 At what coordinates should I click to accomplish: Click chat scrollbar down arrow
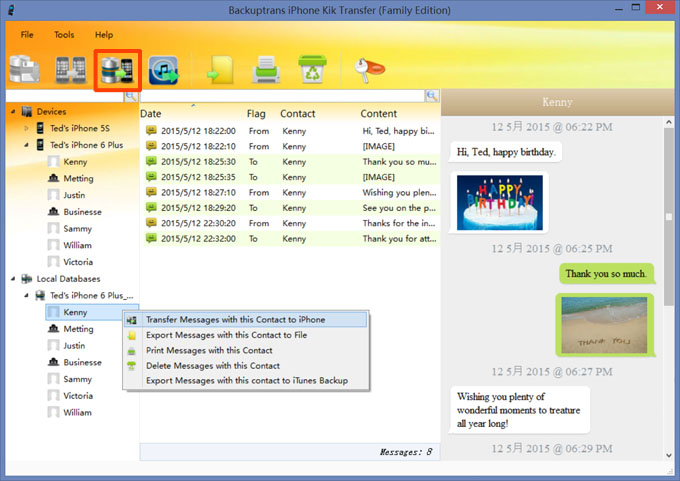pyautogui.click(x=669, y=455)
